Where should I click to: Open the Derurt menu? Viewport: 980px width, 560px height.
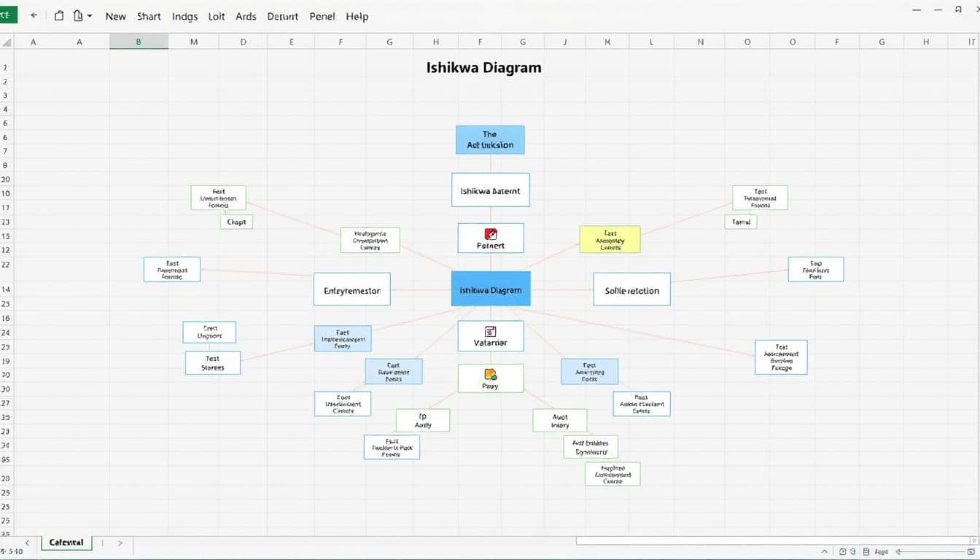283,16
